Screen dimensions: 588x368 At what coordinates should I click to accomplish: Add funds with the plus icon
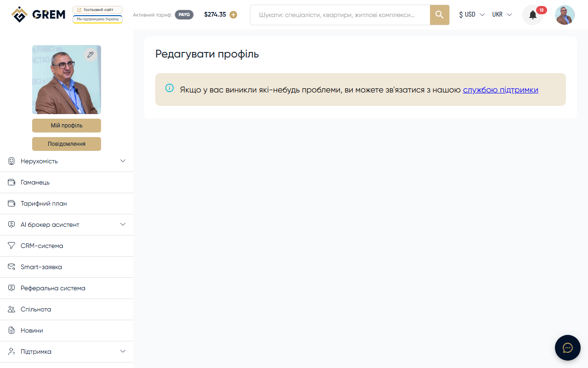[233, 14]
